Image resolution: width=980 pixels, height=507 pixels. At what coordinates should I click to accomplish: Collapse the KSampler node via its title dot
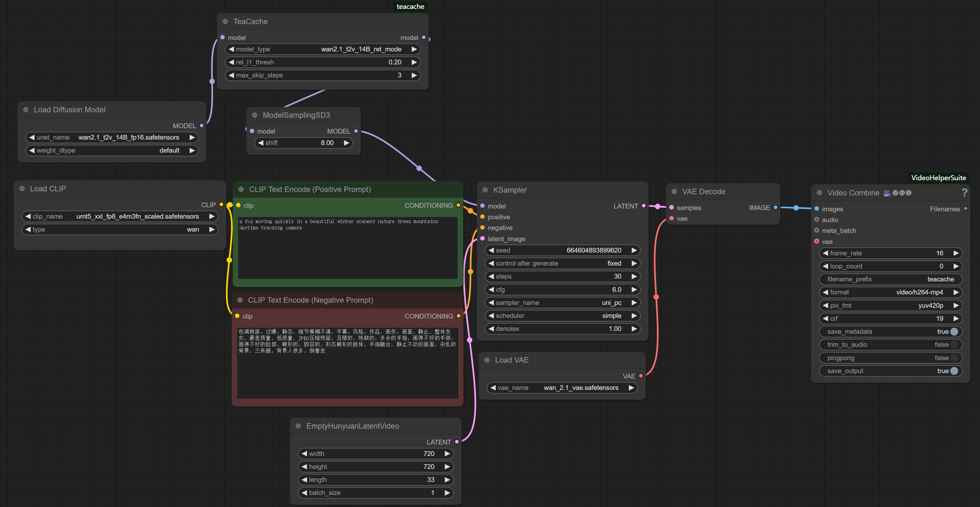pyautogui.click(x=485, y=189)
